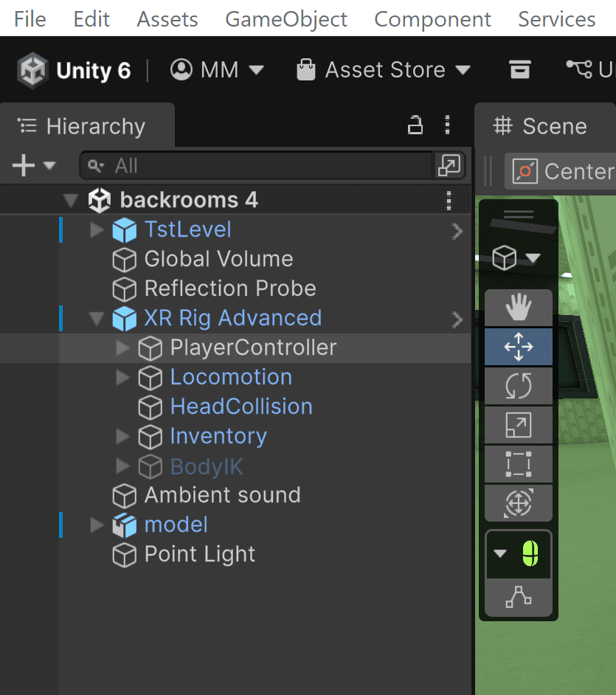This screenshot has height=695, width=616.
Task: Click the search type magnifier icon
Action: 96,166
